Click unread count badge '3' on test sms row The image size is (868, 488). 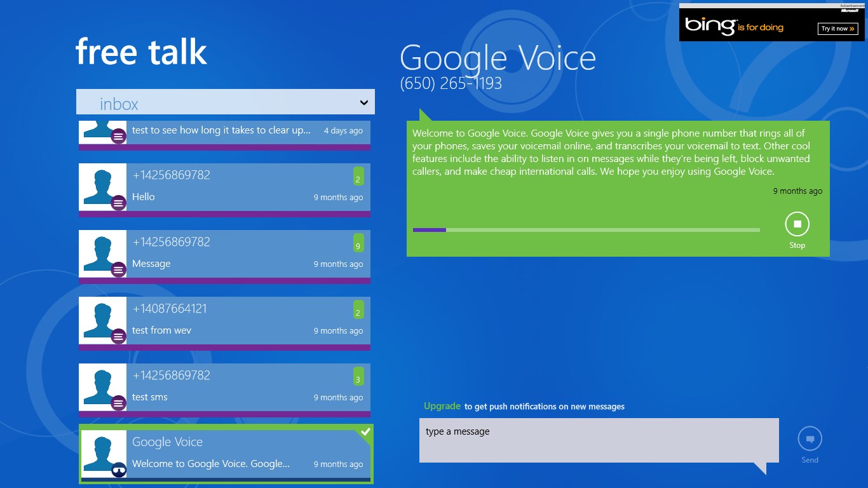click(358, 376)
